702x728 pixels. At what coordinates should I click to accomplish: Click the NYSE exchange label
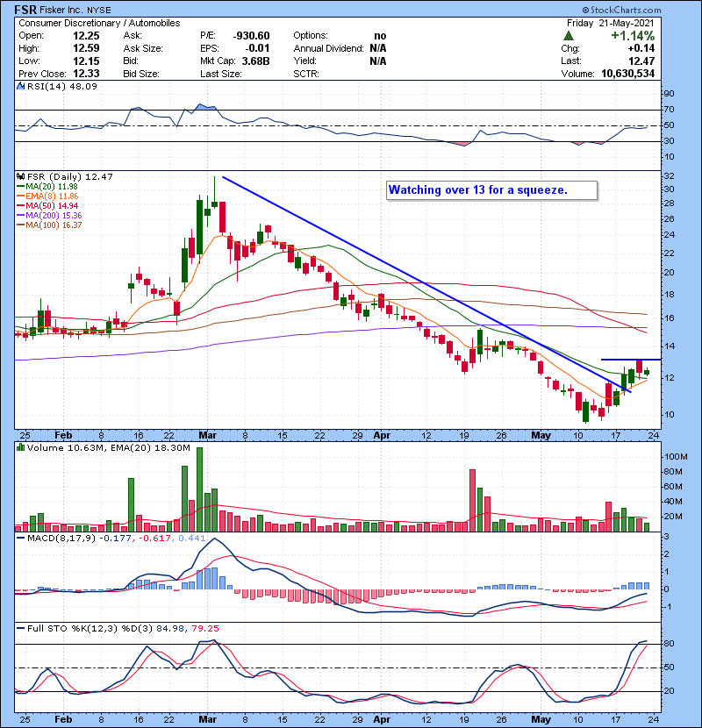99,11
